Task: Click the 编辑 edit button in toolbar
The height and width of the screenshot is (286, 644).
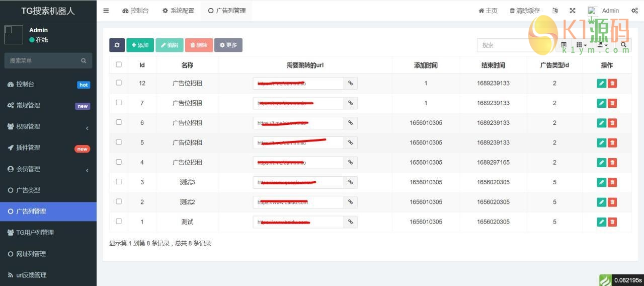Action: point(170,45)
